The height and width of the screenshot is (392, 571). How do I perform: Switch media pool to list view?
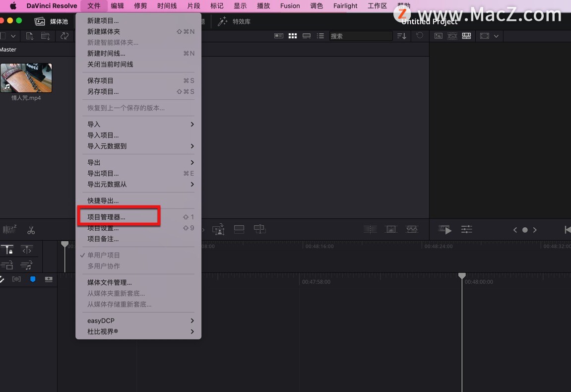point(320,36)
